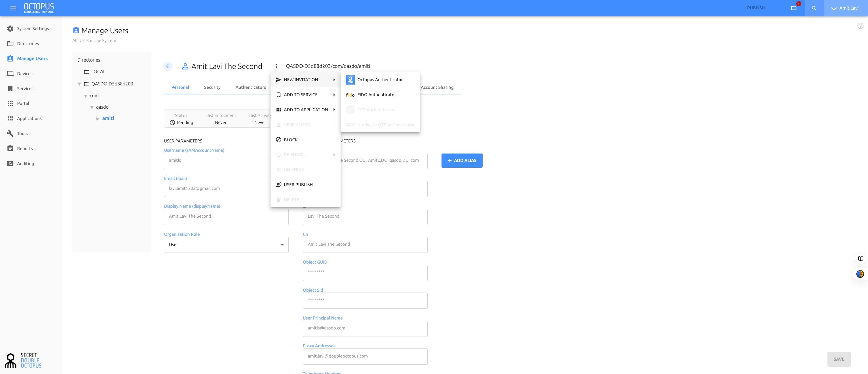Click the Octopus Authenticator app icon
This screenshot has height=374, width=868.
coord(350,80)
